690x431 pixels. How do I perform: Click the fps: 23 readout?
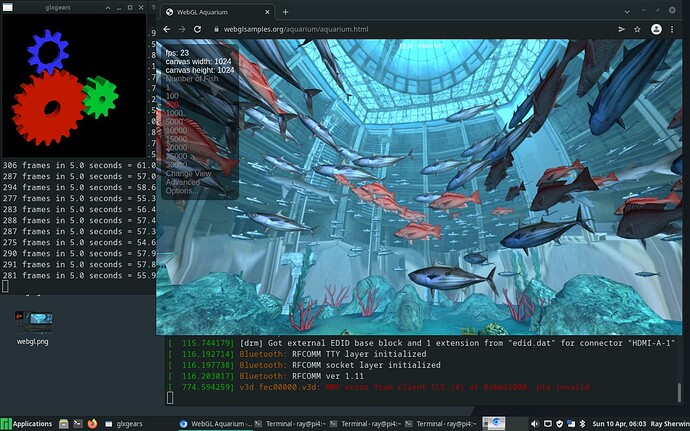[177, 53]
